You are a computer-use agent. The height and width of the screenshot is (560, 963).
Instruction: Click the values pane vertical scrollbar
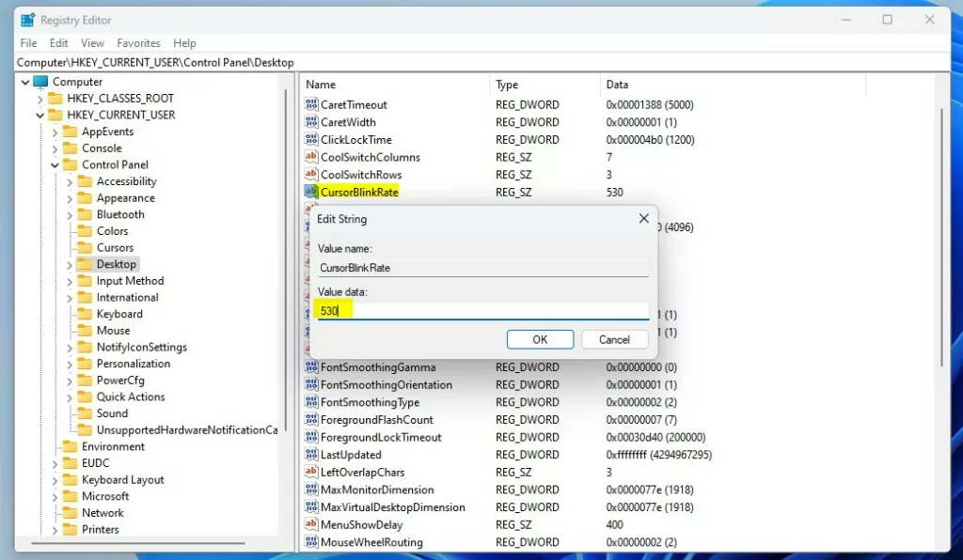coord(941,238)
